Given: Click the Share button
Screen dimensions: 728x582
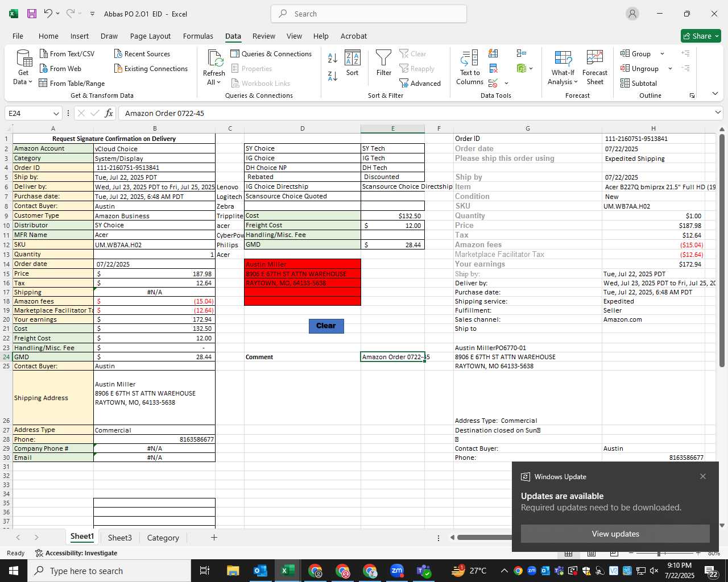Looking at the screenshot, I should pyautogui.click(x=701, y=36).
